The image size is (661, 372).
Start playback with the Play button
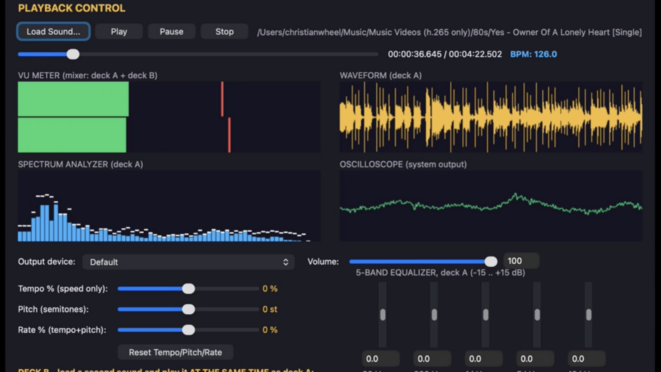[119, 32]
